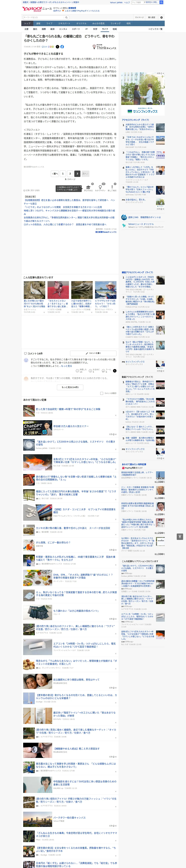Image resolution: width=186 pixels, height=868 pixels.
Task: Go to article page 1
Action: pyautogui.click(x=63, y=174)
